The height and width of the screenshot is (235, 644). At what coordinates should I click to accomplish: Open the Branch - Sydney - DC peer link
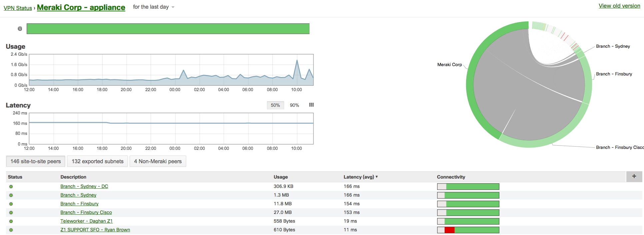click(84, 186)
